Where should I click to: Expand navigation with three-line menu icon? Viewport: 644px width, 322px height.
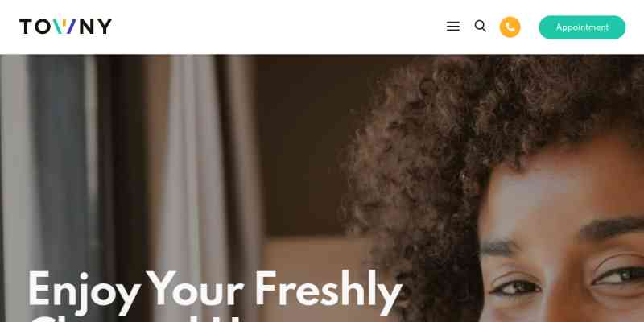point(452,27)
